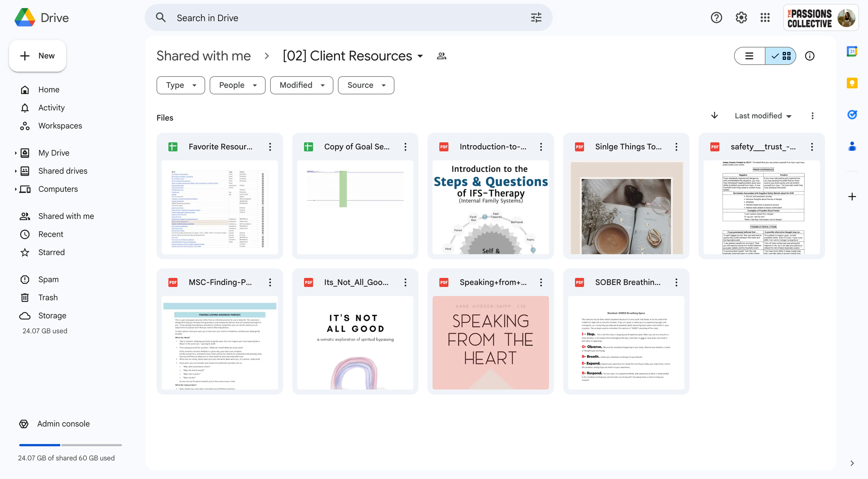Navigate to Shared with me breadcrumb

click(203, 56)
